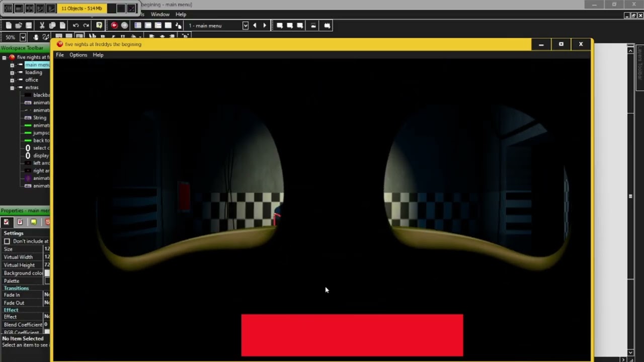Open the Fusion Help menu
The width and height of the screenshot is (644, 362).
click(x=181, y=14)
